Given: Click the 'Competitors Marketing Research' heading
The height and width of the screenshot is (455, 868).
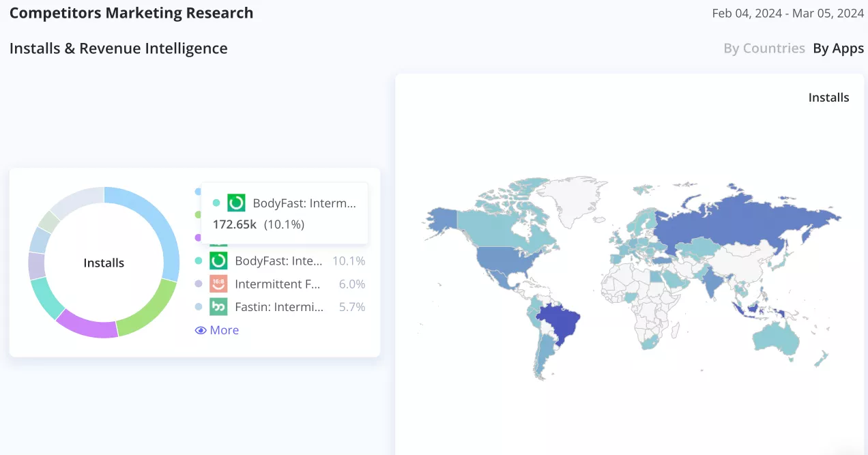Looking at the screenshot, I should pyautogui.click(x=132, y=13).
